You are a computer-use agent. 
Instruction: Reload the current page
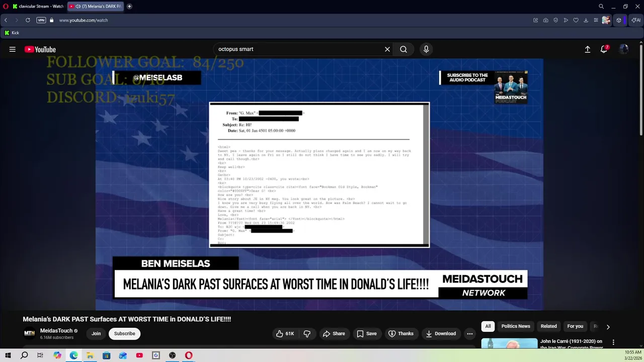pos(28,20)
